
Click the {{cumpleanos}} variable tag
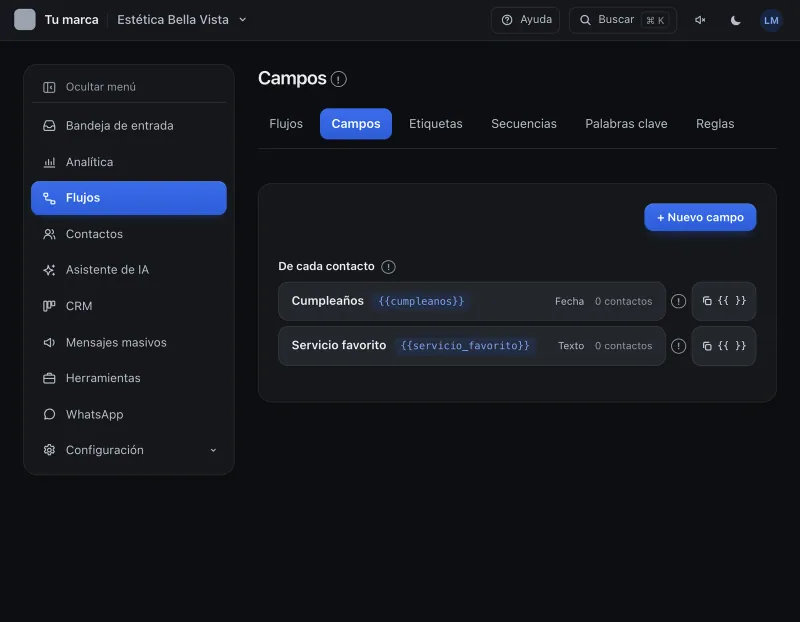pyautogui.click(x=421, y=301)
